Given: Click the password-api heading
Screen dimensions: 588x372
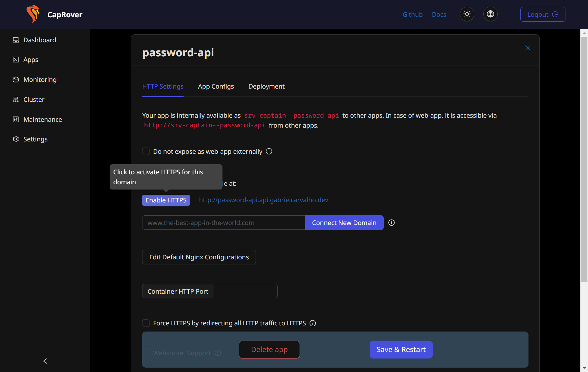Looking at the screenshot, I should point(178,53).
